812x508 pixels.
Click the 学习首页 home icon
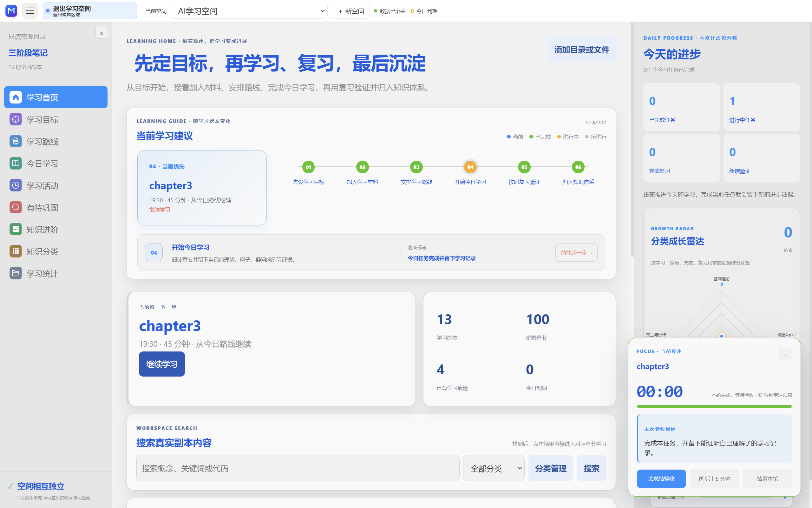tap(16, 97)
